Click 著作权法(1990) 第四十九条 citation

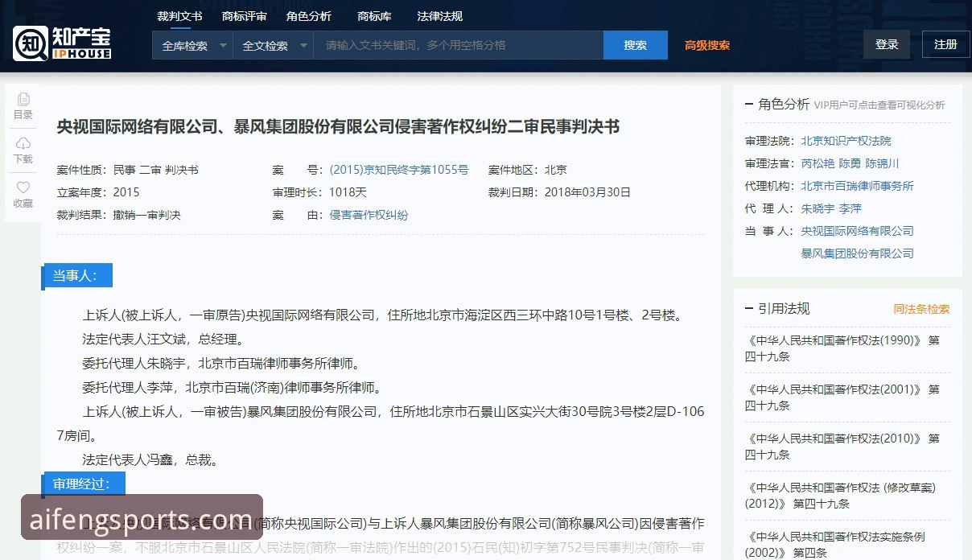842,348
